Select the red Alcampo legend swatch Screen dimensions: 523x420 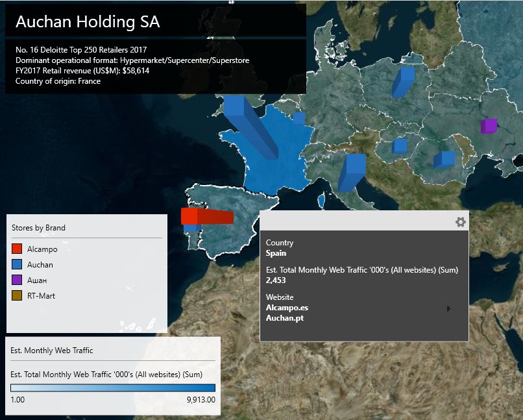coord(17,249)
